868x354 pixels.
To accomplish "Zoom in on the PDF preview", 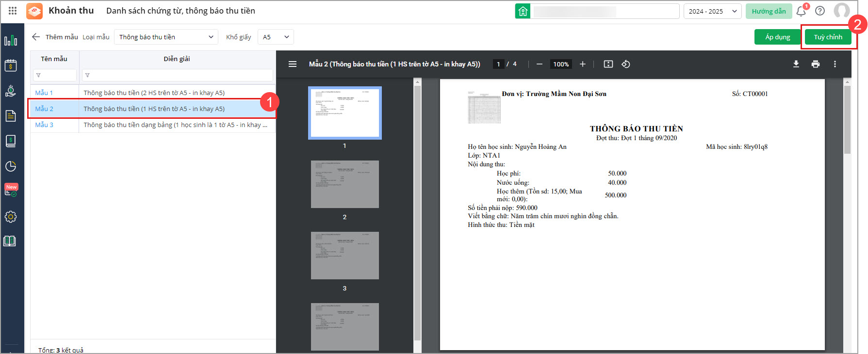I will coord(583,64).
